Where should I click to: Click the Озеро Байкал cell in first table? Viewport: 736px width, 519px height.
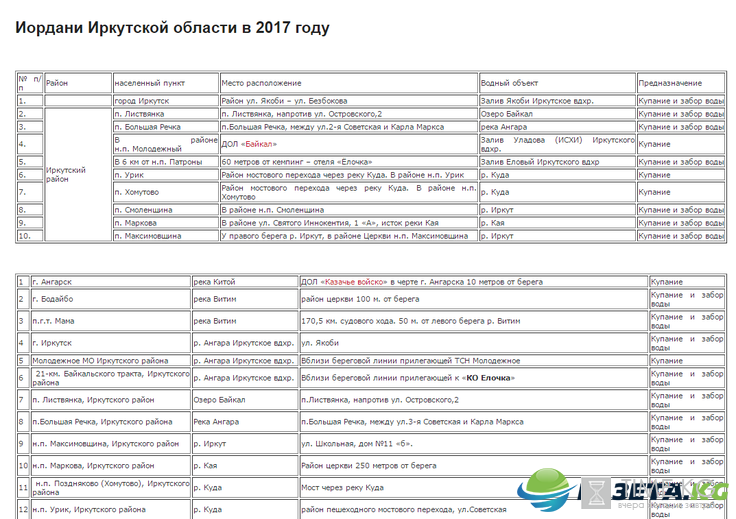[506, 114]
